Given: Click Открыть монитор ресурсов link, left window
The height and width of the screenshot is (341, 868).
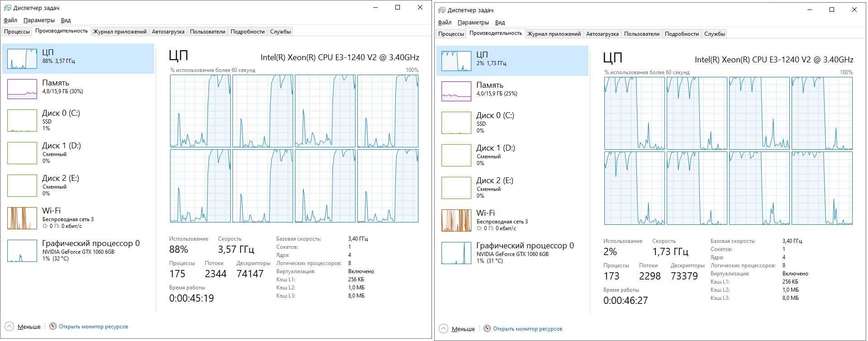Looking at the screenshot, I should pyautogui.click(x=93, y=327).
